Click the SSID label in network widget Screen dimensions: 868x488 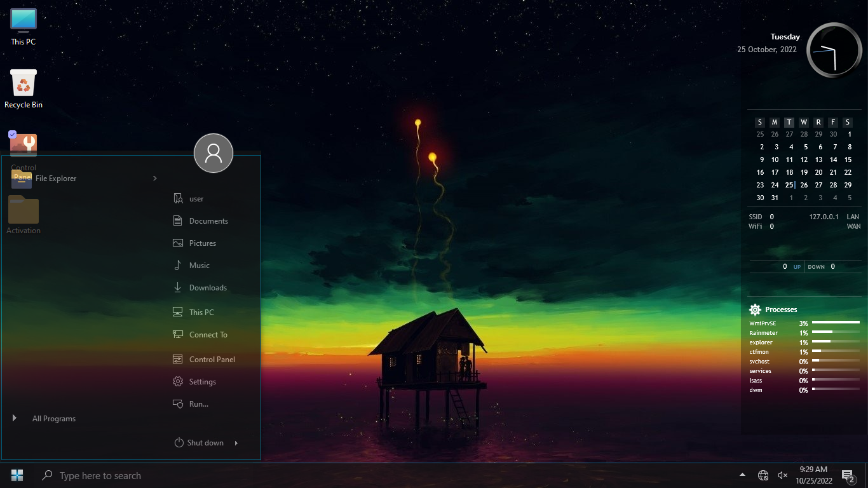[756, 217]
